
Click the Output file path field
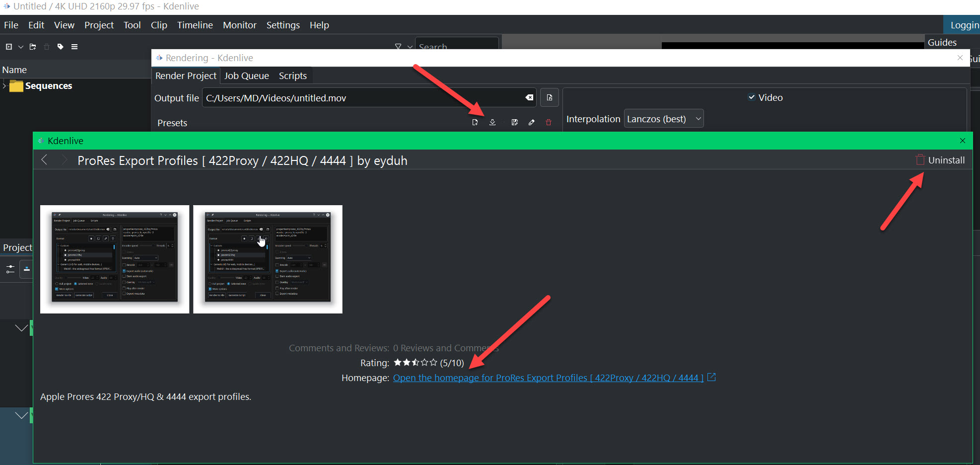pyautogui.click(x=368, y=98)
